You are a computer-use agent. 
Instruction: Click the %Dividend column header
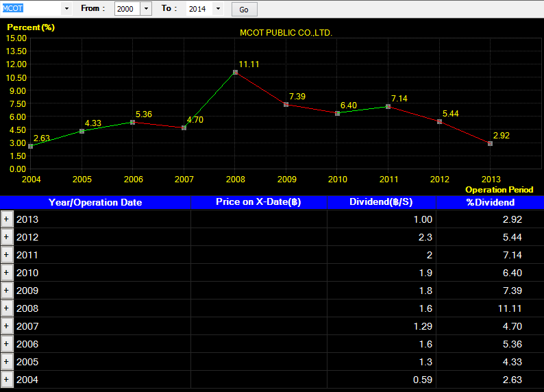(x=490, y=202)
